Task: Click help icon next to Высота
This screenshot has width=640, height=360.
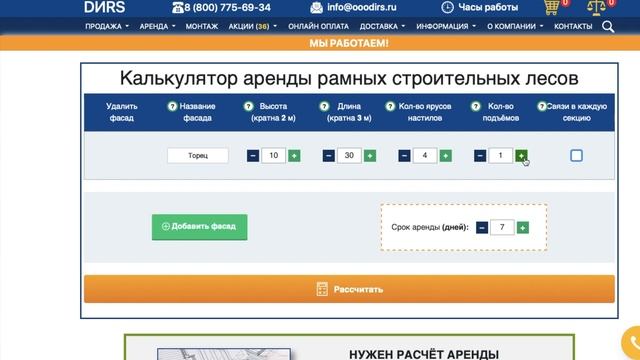Action: coord(248,106)
